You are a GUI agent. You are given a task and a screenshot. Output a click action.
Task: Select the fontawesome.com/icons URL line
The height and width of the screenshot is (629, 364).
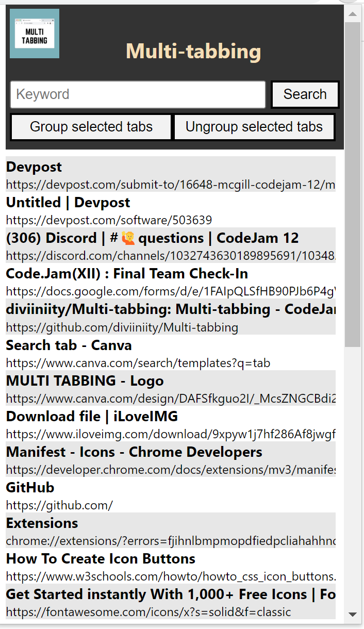pyautogui.click(x=148, y=611)
